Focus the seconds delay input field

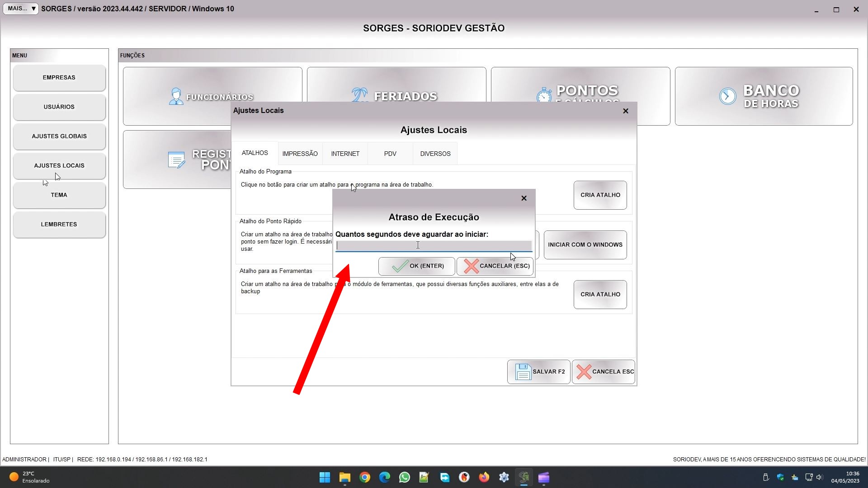(x=434, y=245)
